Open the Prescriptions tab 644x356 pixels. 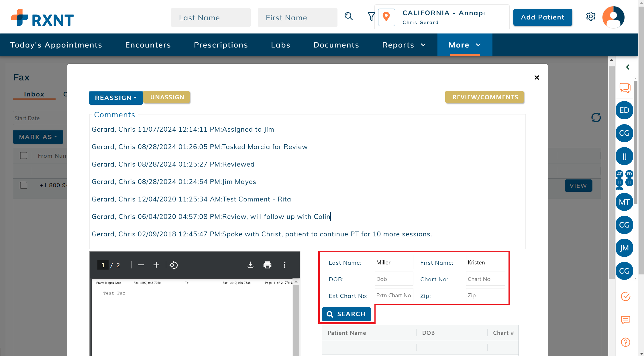221,45
